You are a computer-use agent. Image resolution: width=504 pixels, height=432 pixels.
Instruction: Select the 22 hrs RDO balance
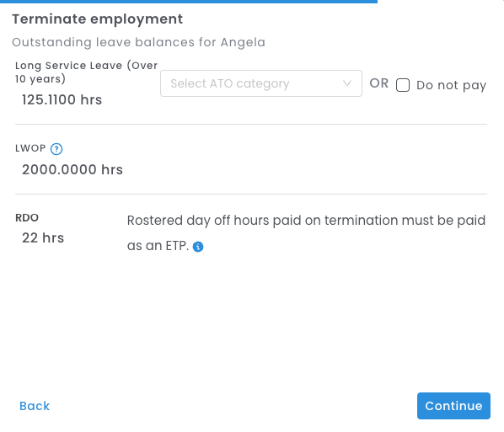[43, 238]
